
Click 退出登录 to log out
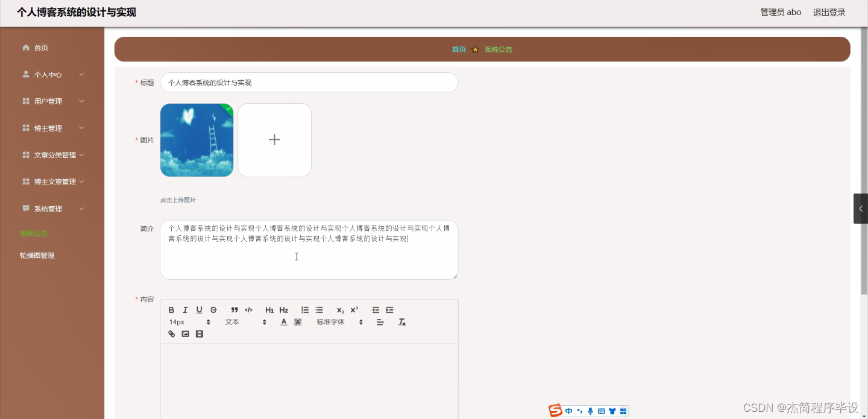point(829,11)
